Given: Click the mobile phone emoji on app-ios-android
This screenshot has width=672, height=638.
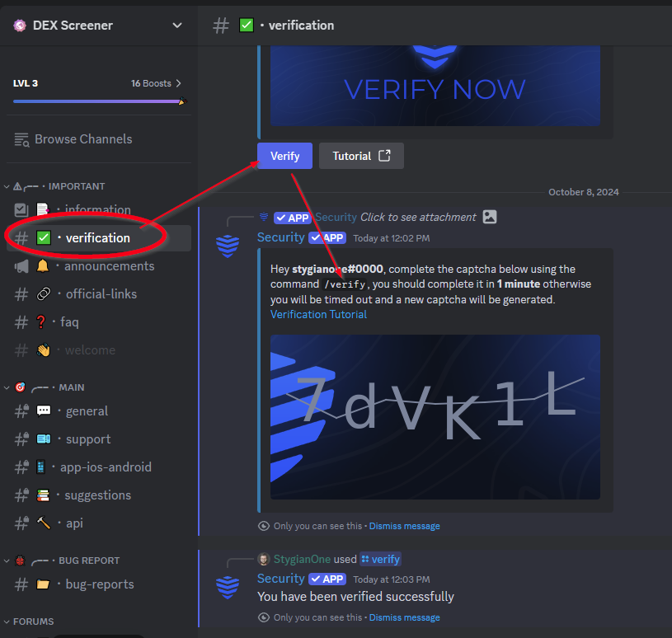Looking at the screenshot, I should pyautogui.click(x=40, y=467).
